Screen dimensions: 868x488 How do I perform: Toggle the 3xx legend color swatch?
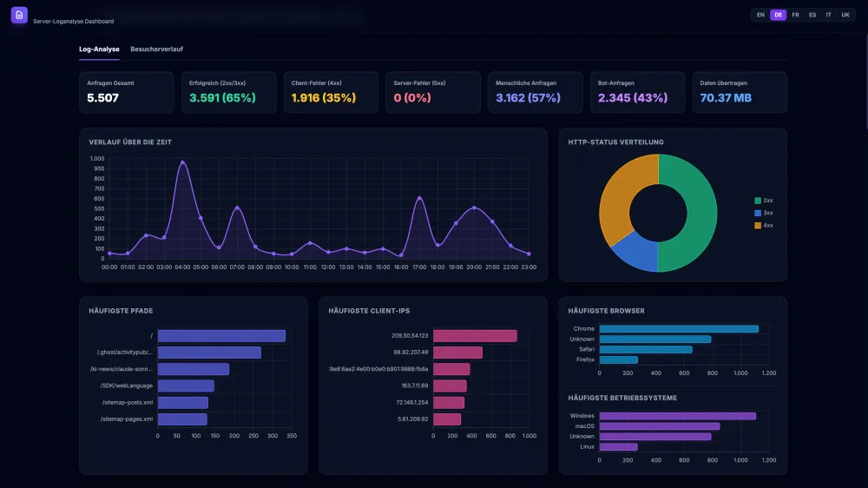coord(758,213)
